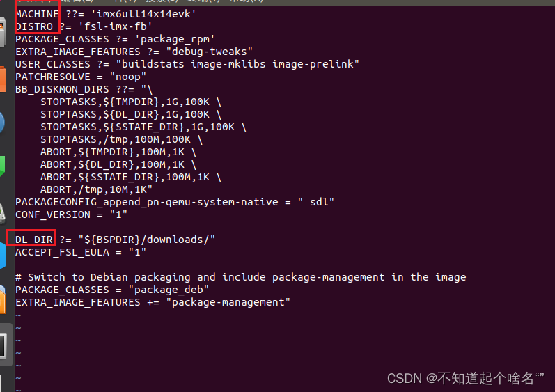Click the DL_DIR variable name
555x392 pixels.
pyautogui.click(x=34, y=239)
